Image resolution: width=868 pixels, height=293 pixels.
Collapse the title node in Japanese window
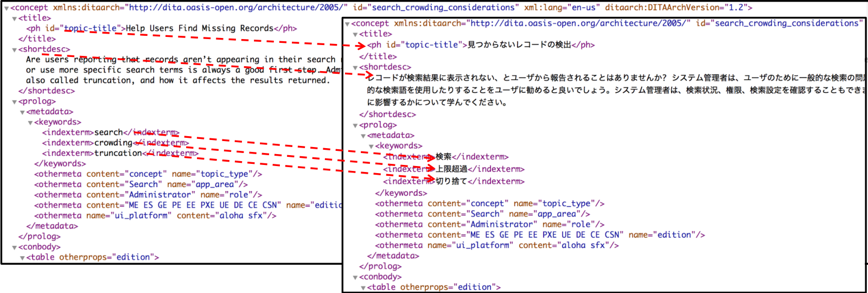[355, 34]
